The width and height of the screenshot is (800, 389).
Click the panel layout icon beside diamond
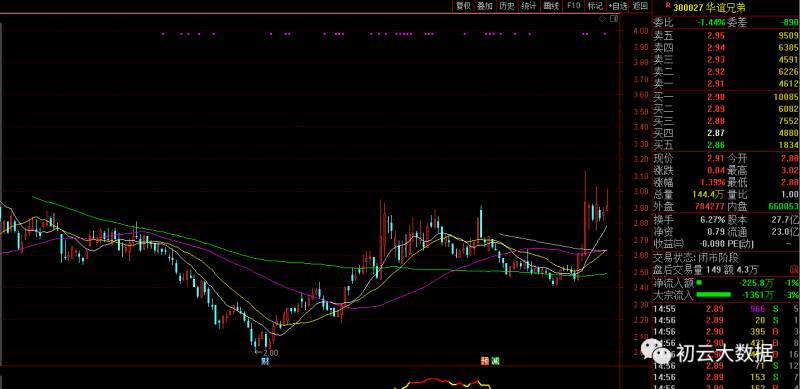point(613,19)
